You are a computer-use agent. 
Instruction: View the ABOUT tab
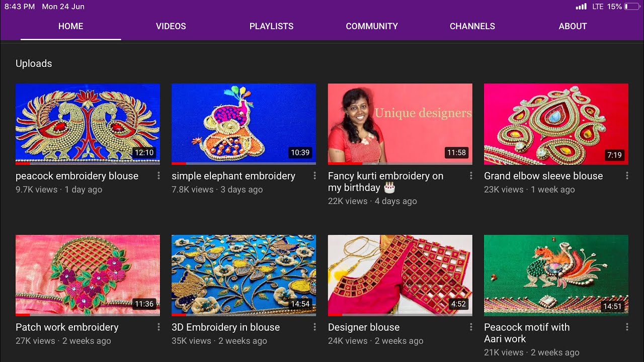click(573, 26)
